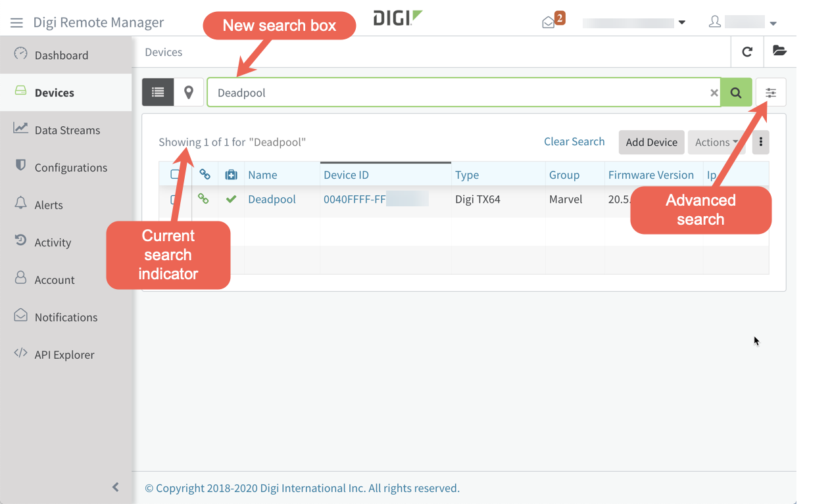Sort by connection status column icon
This screenshot has height=504, width=832.
tap(205, 175)
